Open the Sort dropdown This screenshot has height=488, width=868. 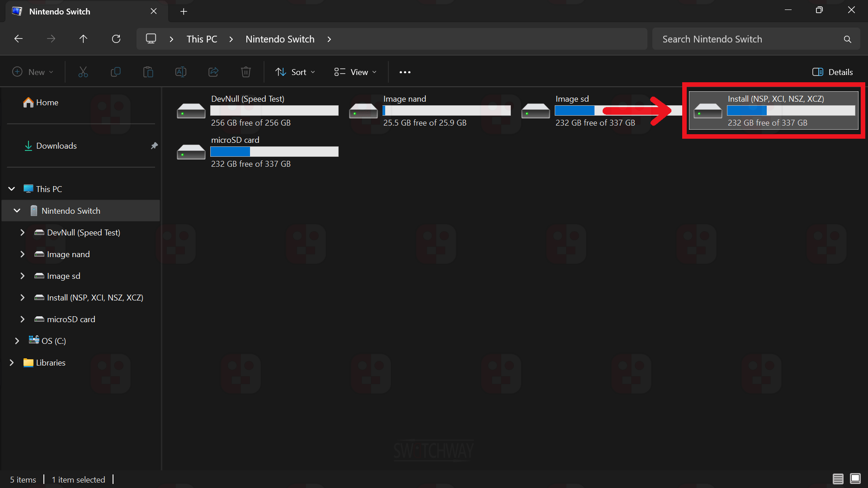click(x=295, y=72)
